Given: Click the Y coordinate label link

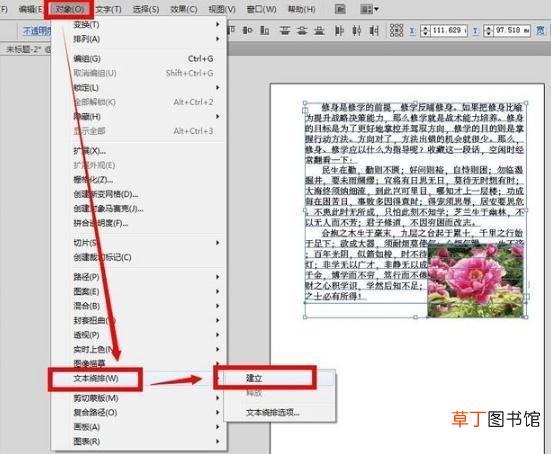Looking at the screenshot, I should (x=476, y=31).
